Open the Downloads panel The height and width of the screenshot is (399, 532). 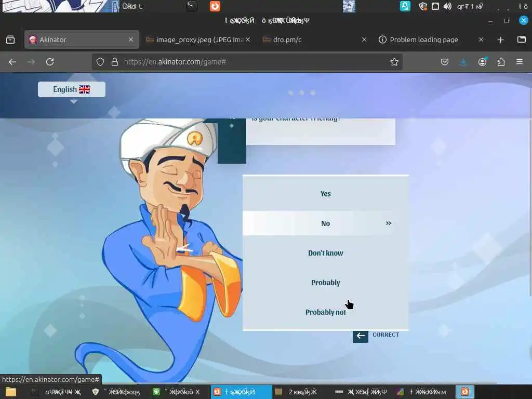point(463,62)
